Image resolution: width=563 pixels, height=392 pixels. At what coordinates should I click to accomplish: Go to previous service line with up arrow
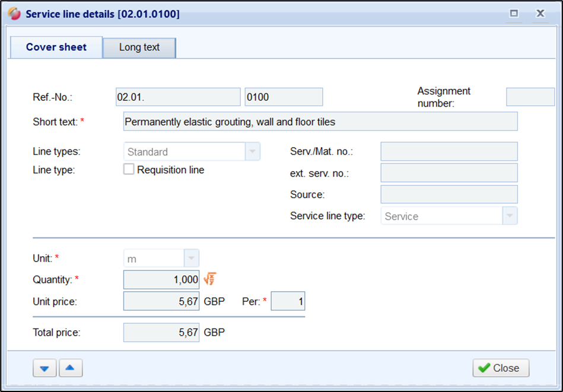coord(71,368)
